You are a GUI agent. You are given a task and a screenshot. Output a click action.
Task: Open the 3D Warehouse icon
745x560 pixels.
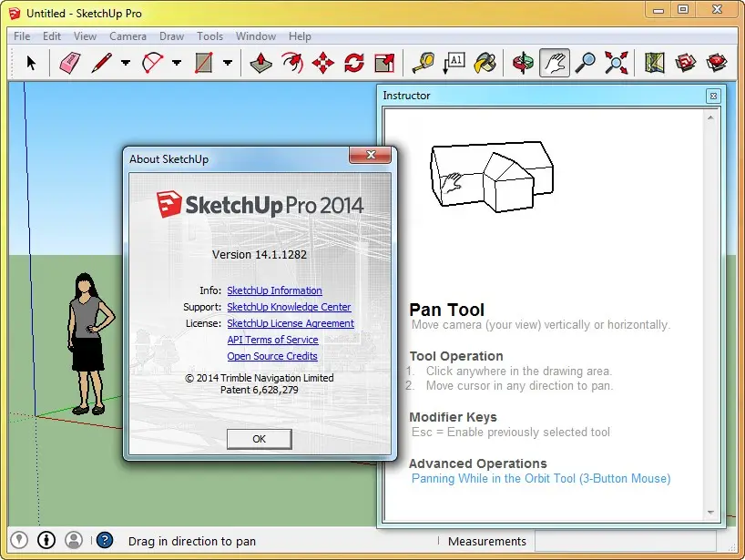pyautogui.click(x=685, y=63)
